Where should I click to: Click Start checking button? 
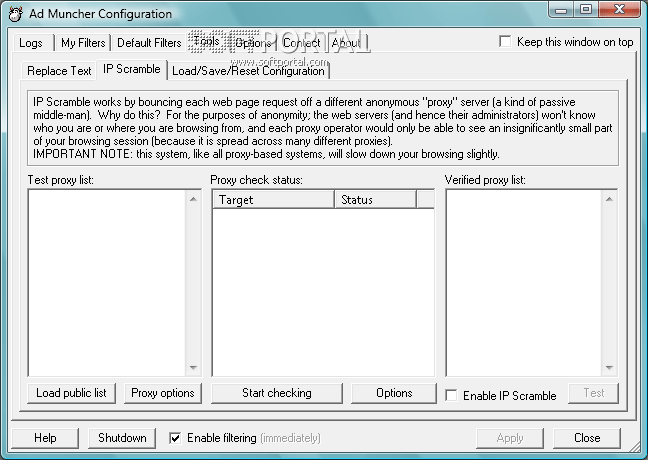coord(277,393)
